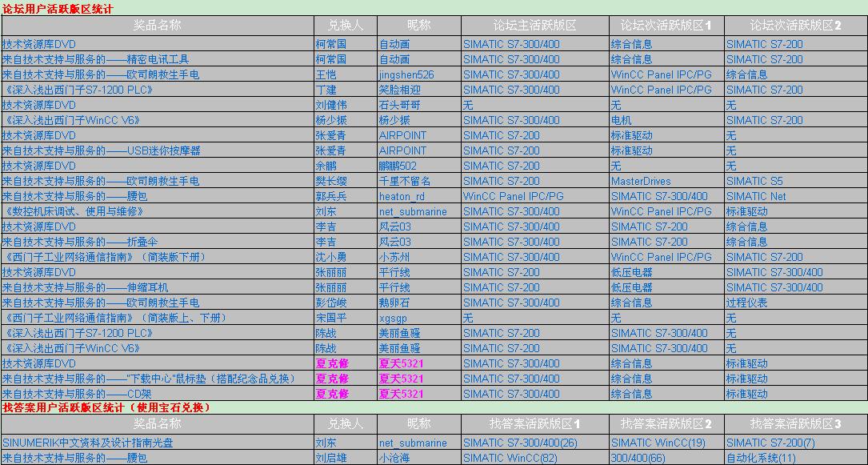Select the nickname jingshen526
This screenshot has height=465, width=868.
tap(406, 74)
